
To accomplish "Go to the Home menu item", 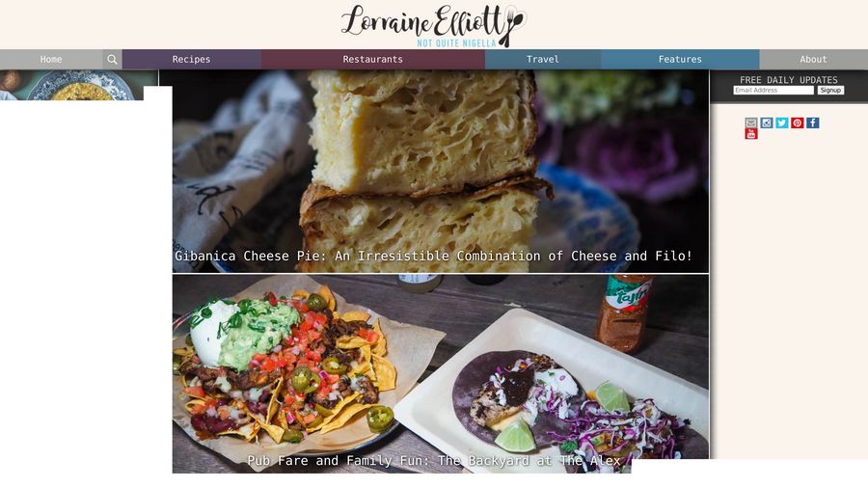I will (x=51, y=59).
